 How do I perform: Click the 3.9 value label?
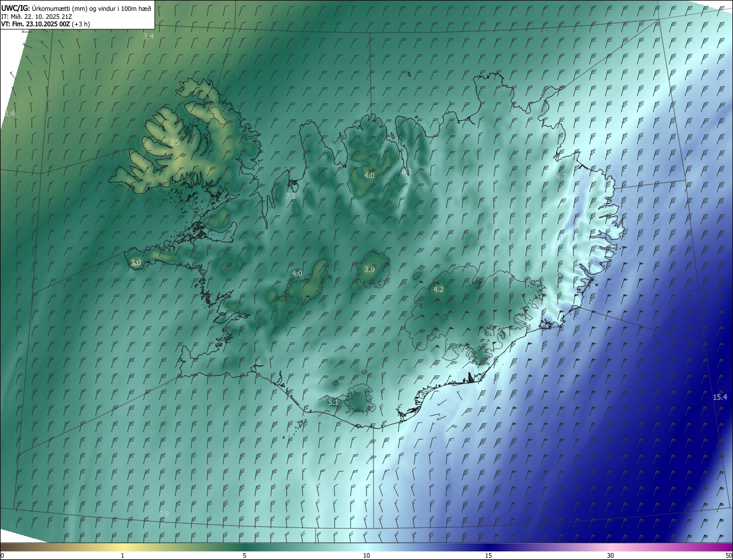(369, 269)
